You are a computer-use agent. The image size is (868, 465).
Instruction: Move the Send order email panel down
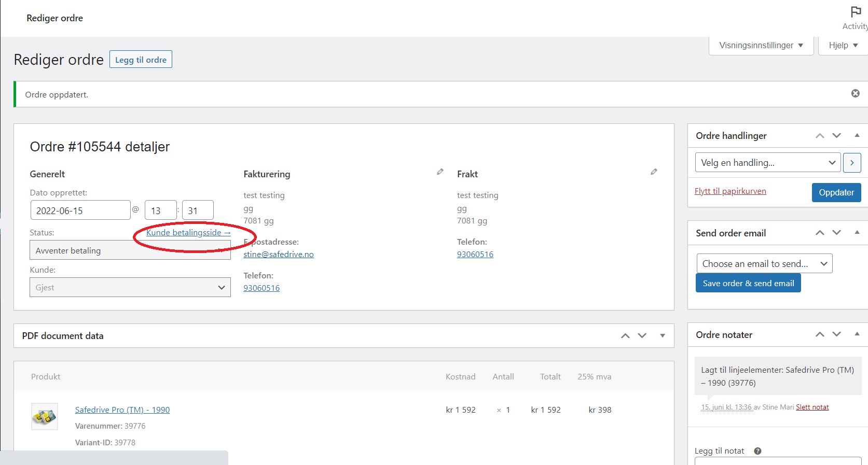pyautogui.click(x=836, y=233)
